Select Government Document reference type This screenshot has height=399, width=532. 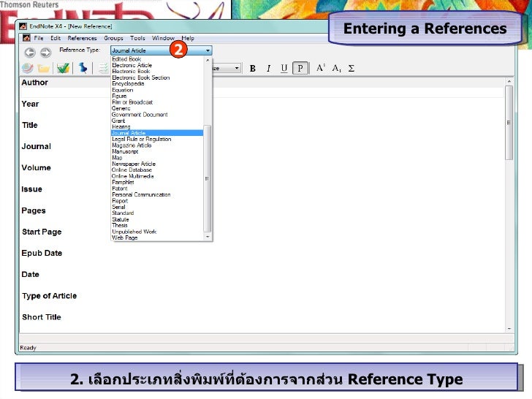coord(140,114)
